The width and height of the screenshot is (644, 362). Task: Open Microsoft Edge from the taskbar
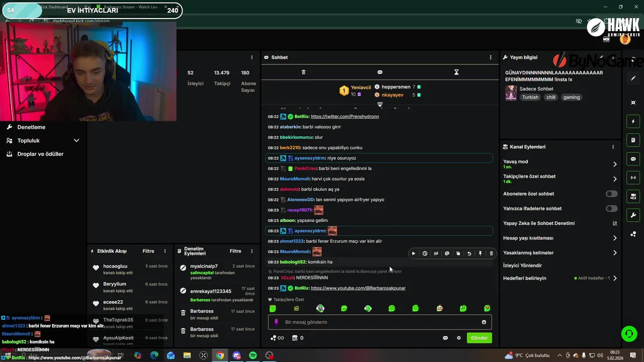point(154,355)
